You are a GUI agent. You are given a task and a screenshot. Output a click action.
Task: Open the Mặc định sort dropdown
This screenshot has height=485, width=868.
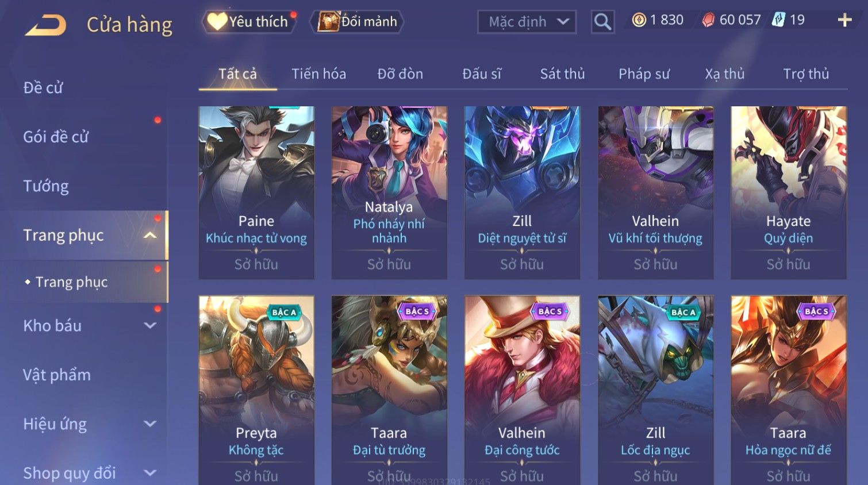(x=527, y=22)
